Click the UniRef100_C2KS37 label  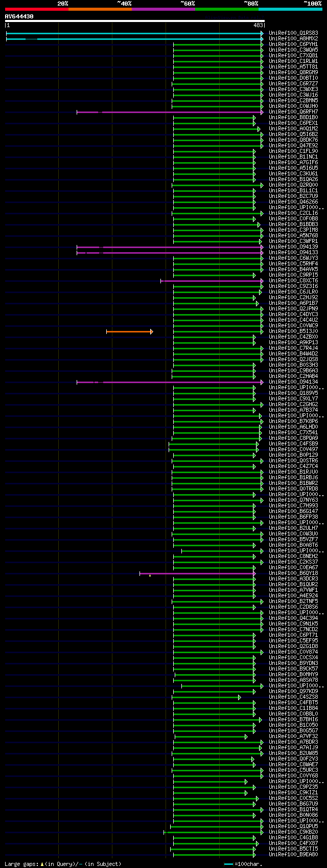(293, 562)
